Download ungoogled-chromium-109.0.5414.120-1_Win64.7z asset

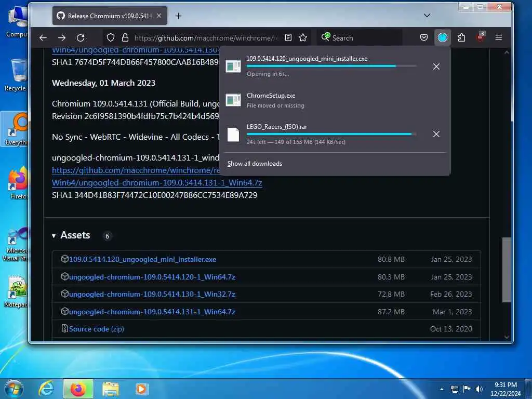coord(152,277)
